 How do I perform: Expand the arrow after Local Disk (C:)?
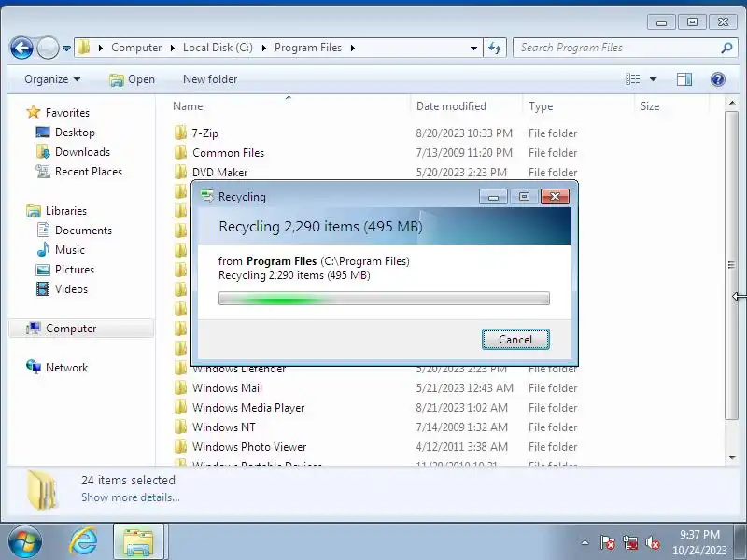pos(263,48)
